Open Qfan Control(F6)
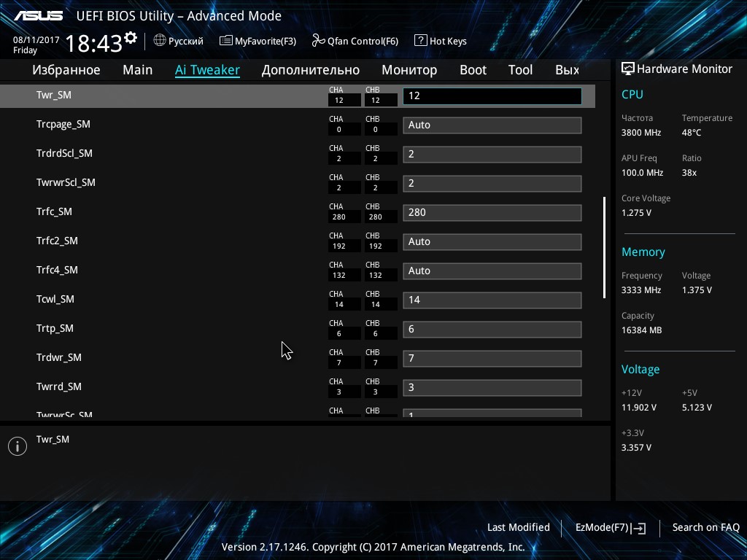The width and height of the screenshot is (747, 560). [x=363, y=41]
